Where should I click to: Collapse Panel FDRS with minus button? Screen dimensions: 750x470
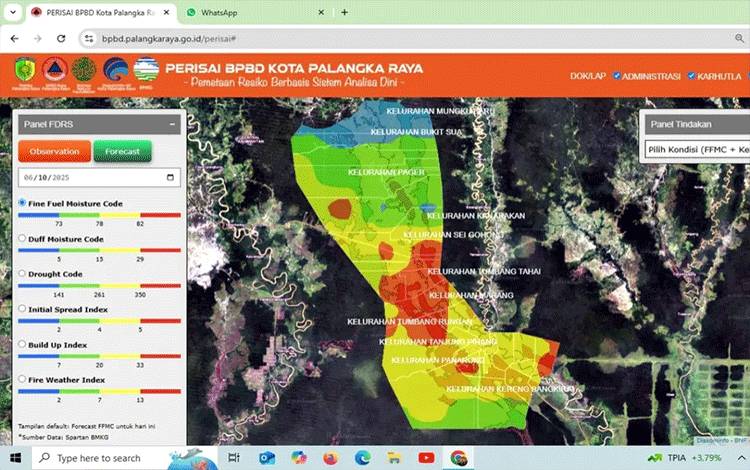tap(172, 124)
